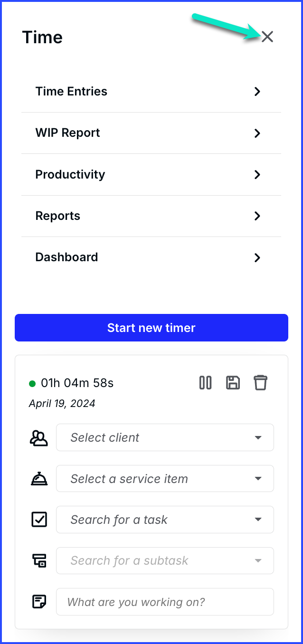The image size is (303, 644).
Task: Start a new timer
Action: coord(151,328)
